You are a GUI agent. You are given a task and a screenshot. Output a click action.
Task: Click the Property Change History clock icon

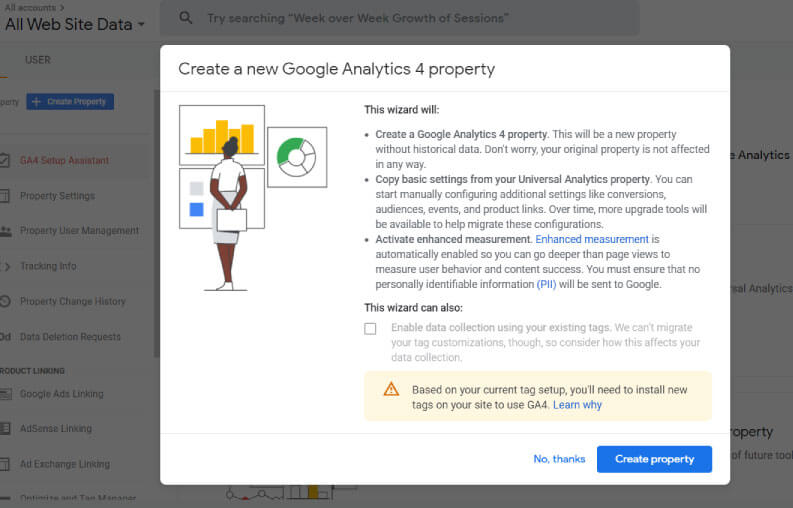pos(5,301)
